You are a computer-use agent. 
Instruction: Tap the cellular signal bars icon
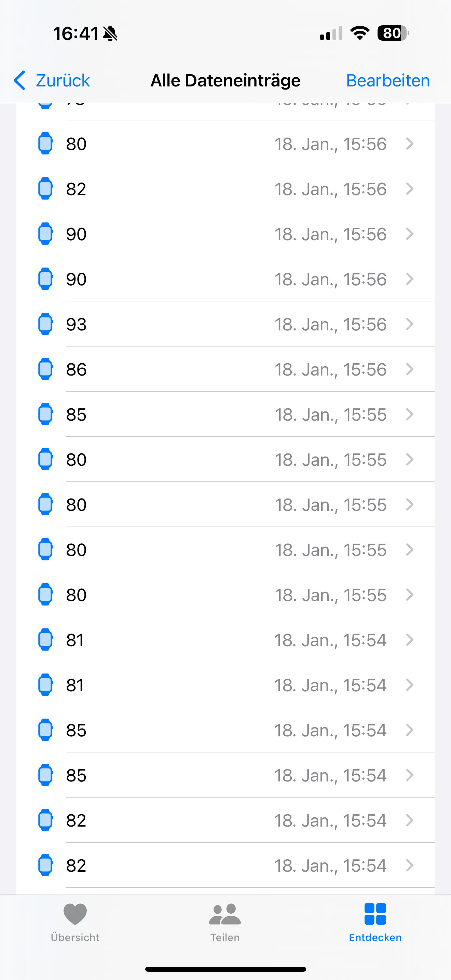click(331, 33)
